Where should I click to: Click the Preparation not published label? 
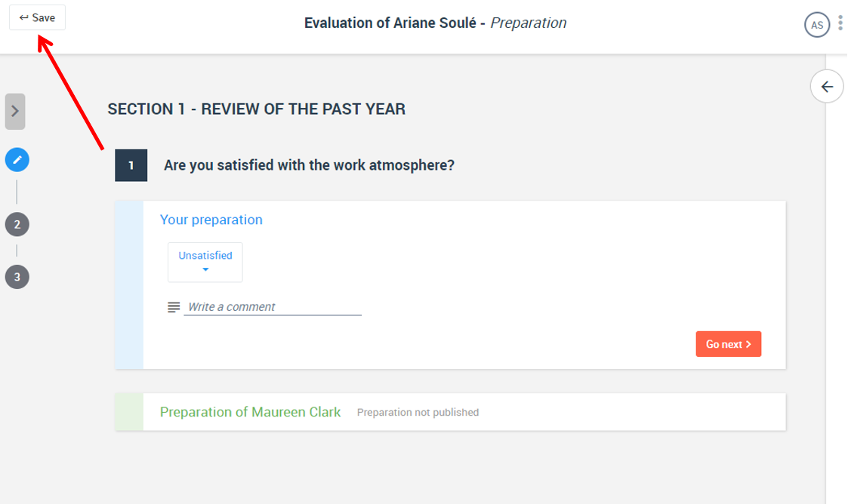click(x=418, y=412)
